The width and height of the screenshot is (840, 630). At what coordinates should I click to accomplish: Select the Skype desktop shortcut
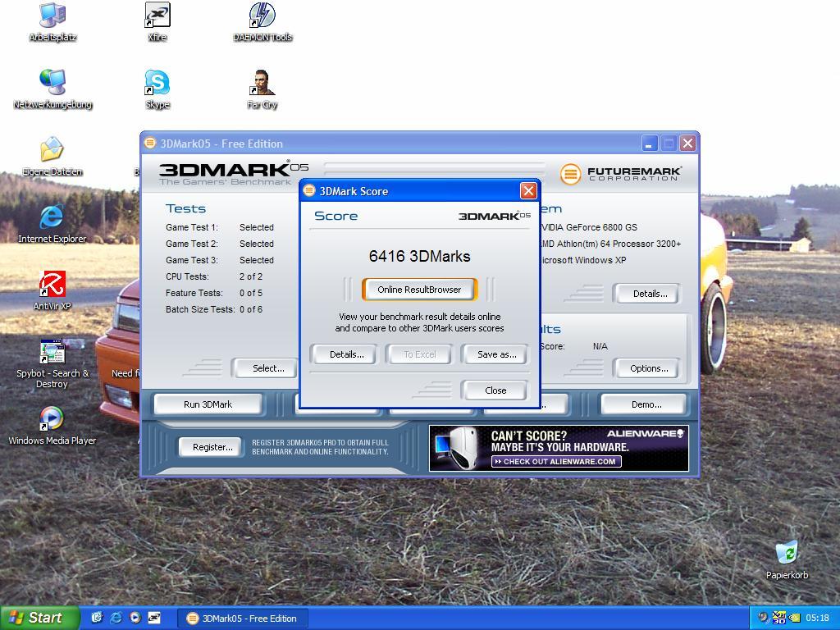click(157, 89)
